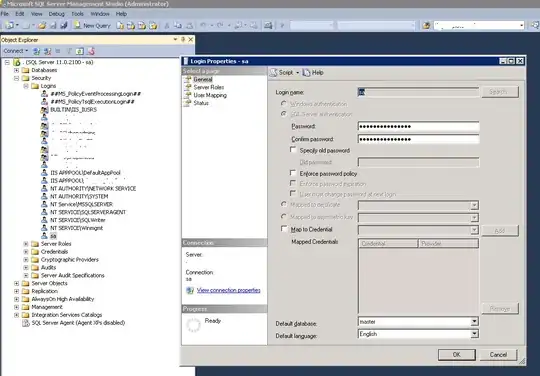The width and height of the screenshot is (540, 376).
Task: Tick the Map to Credential checkbox
Action: click(x=284, y=229)
